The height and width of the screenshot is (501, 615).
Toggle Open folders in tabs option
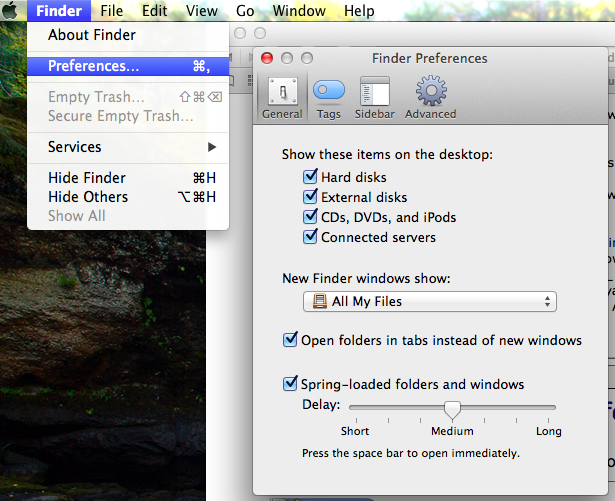pyautogui.click(x=290, y=340)
